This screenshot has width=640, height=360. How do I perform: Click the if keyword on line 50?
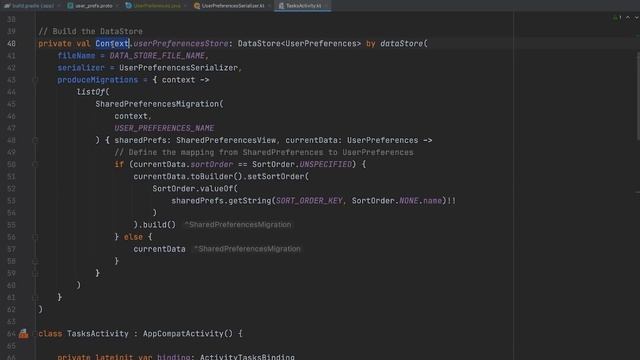point(119,164)
